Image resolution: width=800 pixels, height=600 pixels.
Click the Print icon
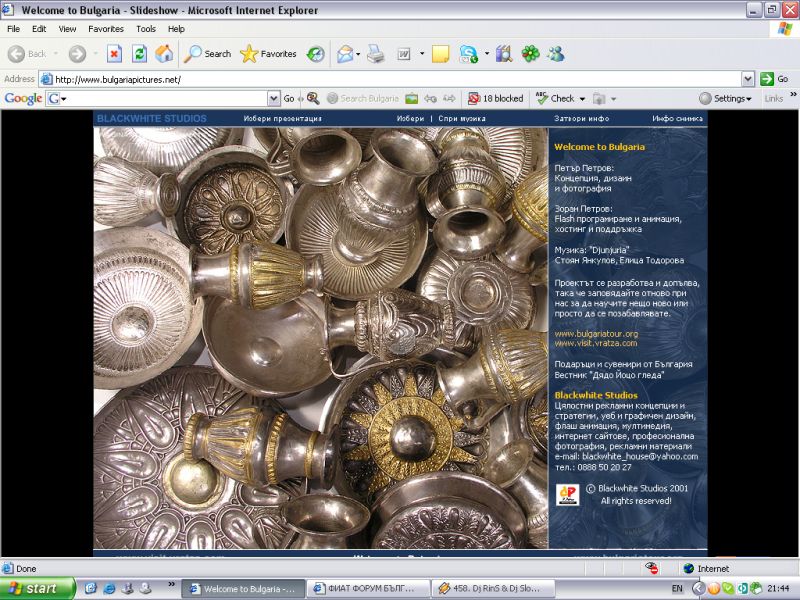[376, 54]
